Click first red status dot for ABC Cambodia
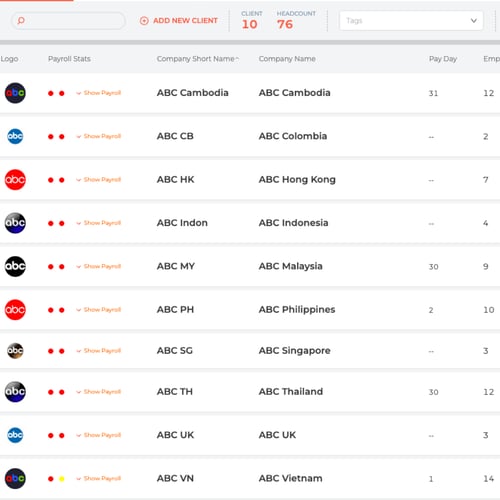 pos(51,93)
